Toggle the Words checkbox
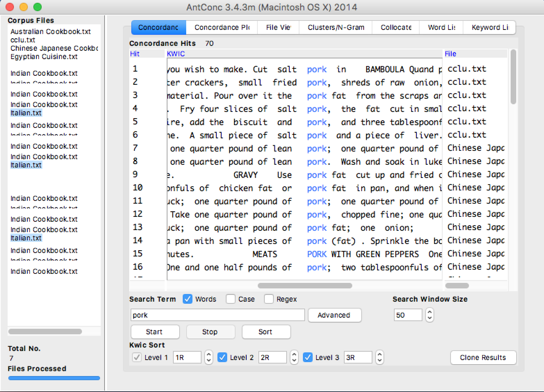Image resolution: width=544 pixels, height=392 pixels. point(188,299)
